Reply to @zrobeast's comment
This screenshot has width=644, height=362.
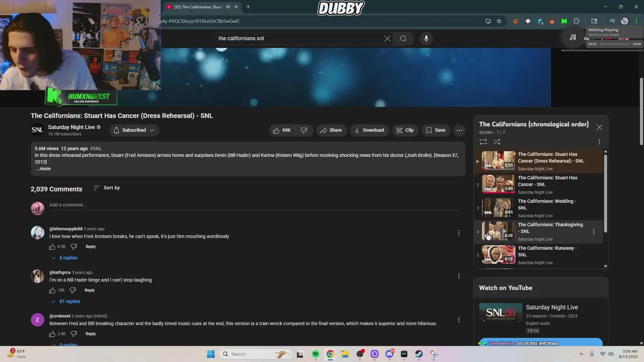pos(91,334)
